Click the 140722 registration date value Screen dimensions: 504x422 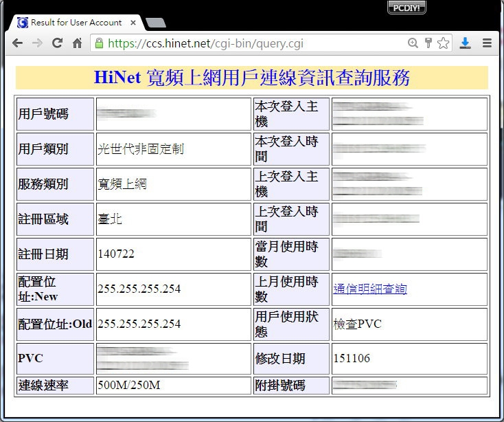point(116,254)
